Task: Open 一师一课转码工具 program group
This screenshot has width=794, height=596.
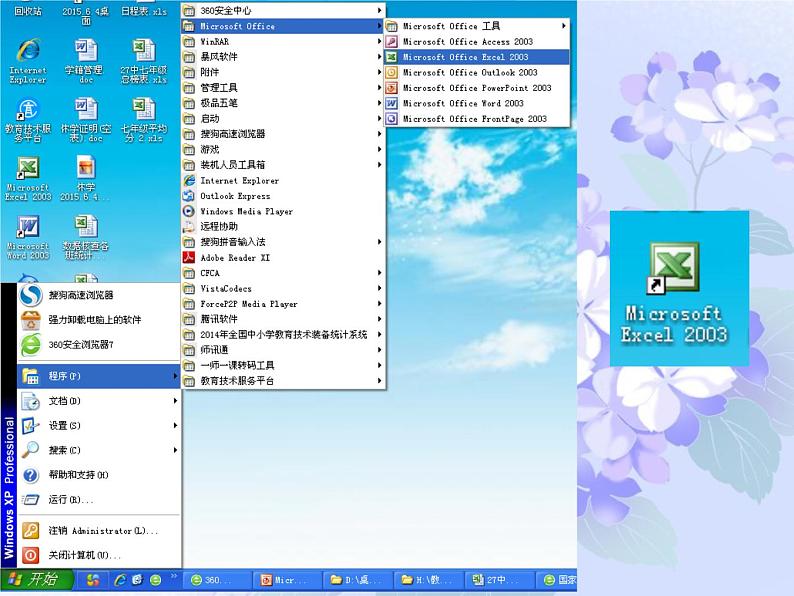Action: (x=283, y=366)
